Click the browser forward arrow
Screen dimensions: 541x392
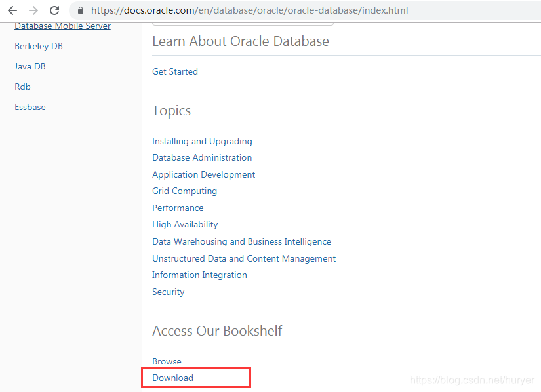click(x=33, y=10)
